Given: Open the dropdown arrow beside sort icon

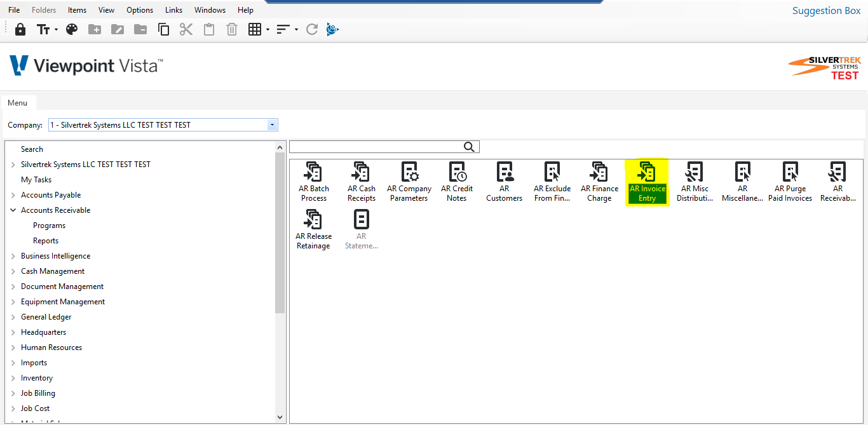Looking at the screenshot, I should 296,30.
